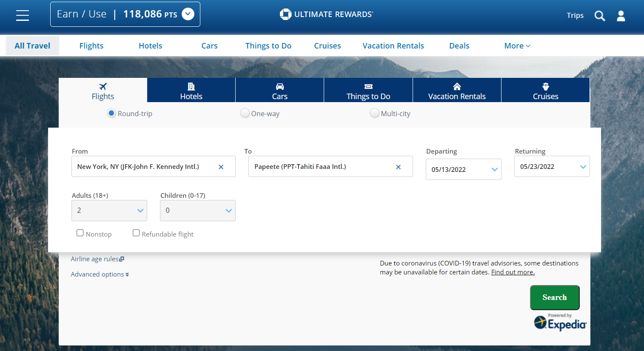Check the Refundable flight option
Image resolution: width=644 pixels, height=351 pixels.
[x=136, y=233]
